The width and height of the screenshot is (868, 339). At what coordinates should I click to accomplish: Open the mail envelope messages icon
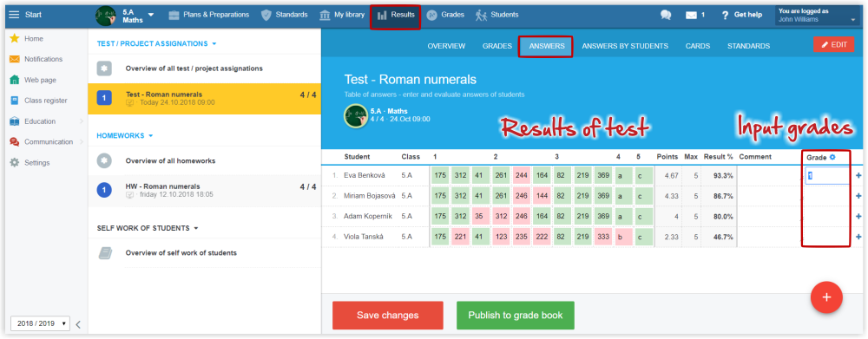tap(691, 15)
